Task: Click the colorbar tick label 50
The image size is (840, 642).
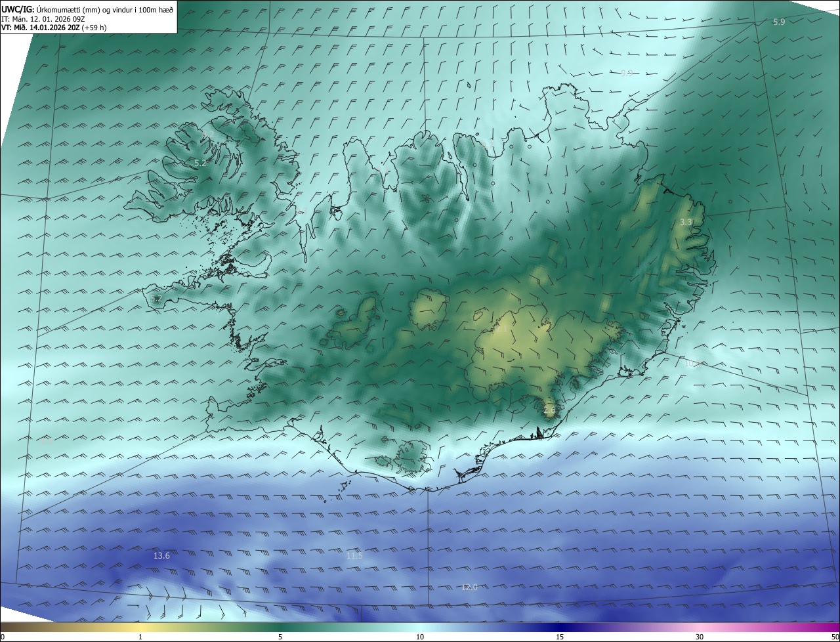Action: click(835, 637)
